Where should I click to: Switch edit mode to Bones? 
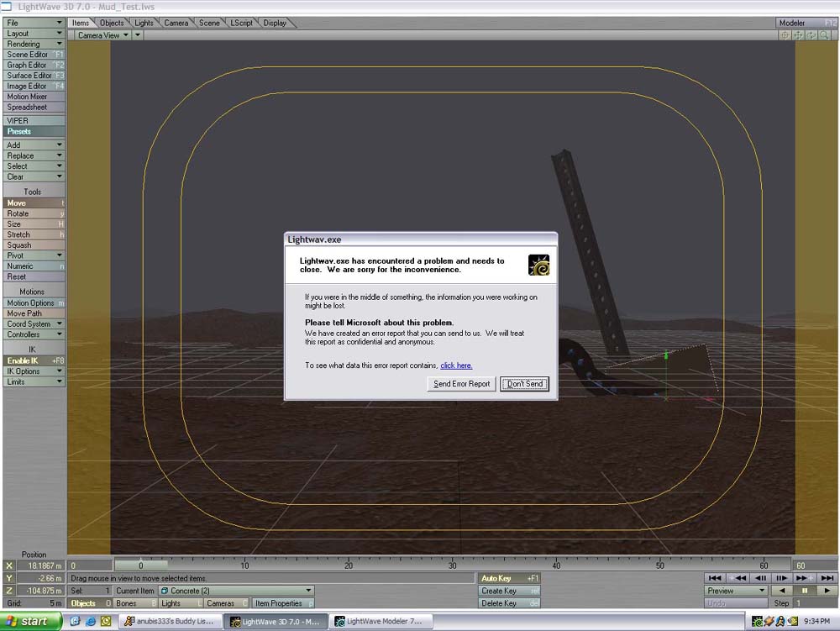pyautogui.click(x=135, y=603)
